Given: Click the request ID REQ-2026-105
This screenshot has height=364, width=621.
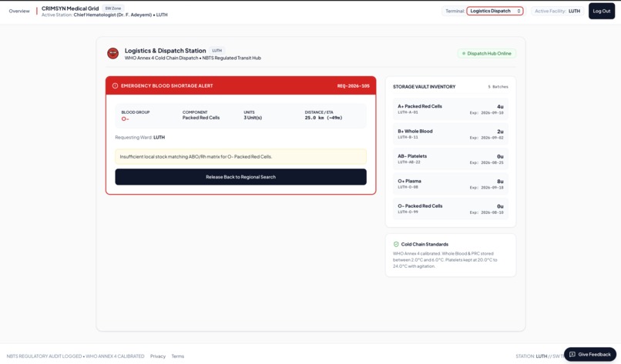Looking at the screenshot, I should (354, 86).
